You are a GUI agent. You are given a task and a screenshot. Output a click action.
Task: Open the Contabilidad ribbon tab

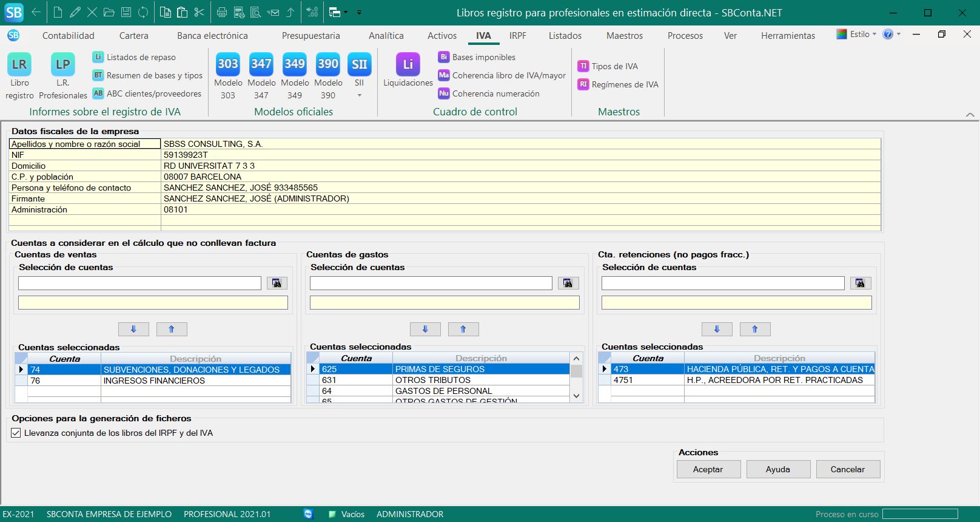coord(69,36)
